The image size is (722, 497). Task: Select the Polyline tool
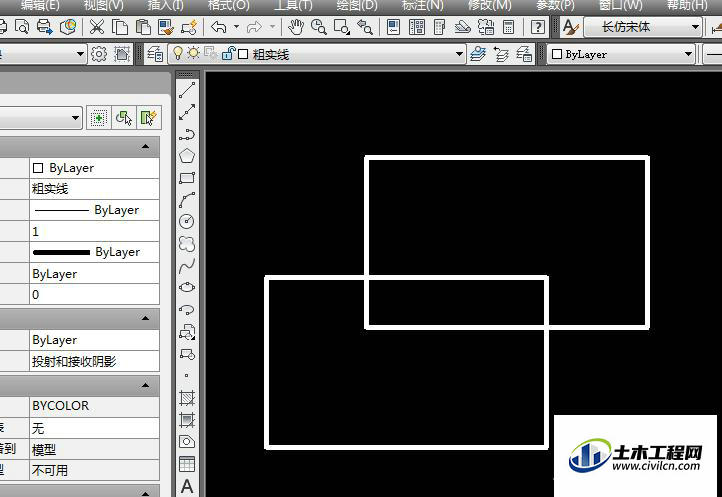coord(187,134)
